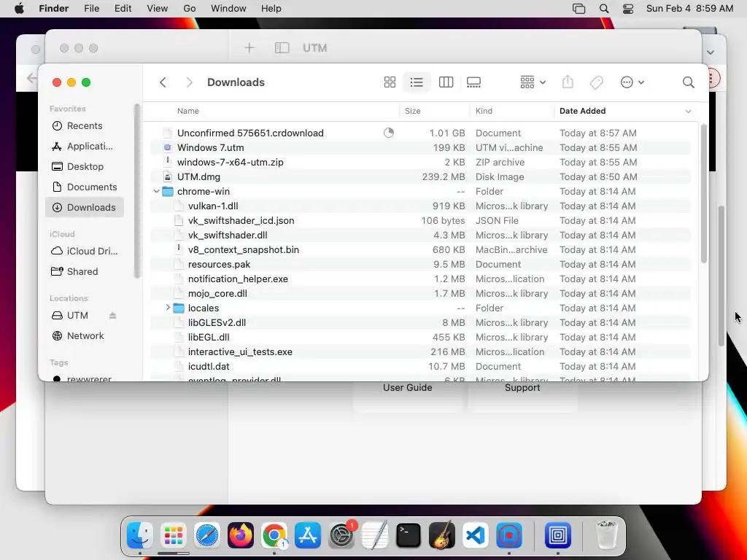The height and width of the screenshot is (560, 747).
Task: Click the Finder search magnifier
Action: click(688, 82)
